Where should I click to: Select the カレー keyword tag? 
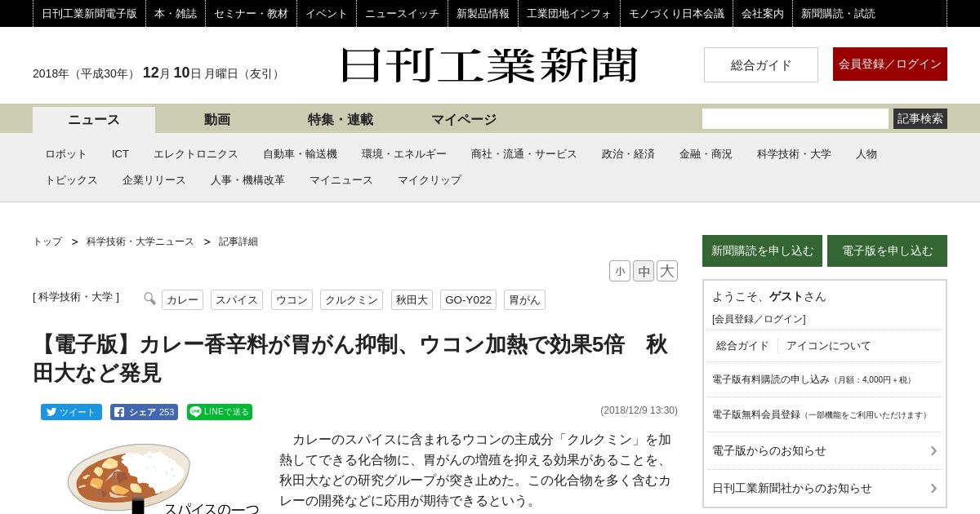pos(182,299)
